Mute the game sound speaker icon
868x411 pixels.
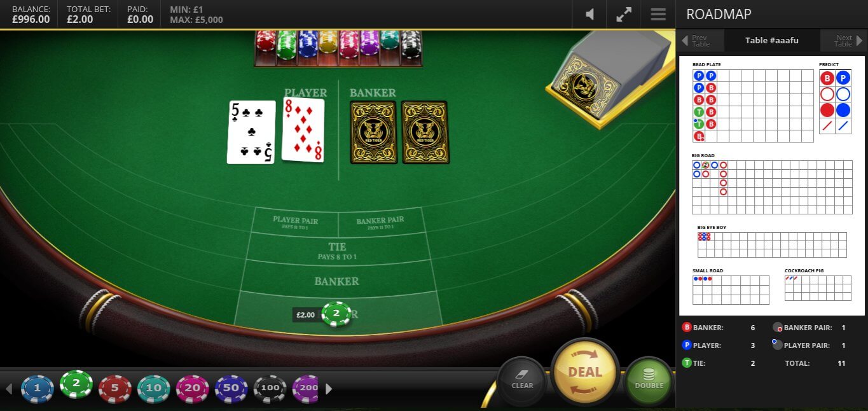589,14
